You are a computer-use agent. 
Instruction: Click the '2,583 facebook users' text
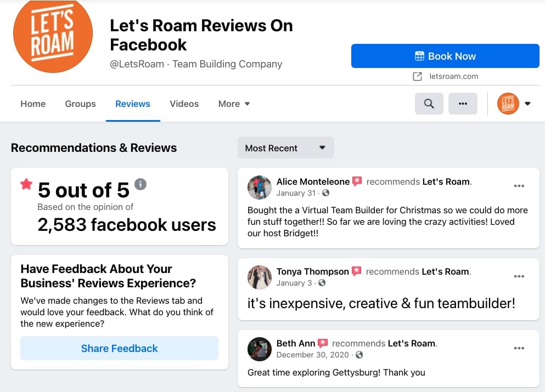click(127, 225)
